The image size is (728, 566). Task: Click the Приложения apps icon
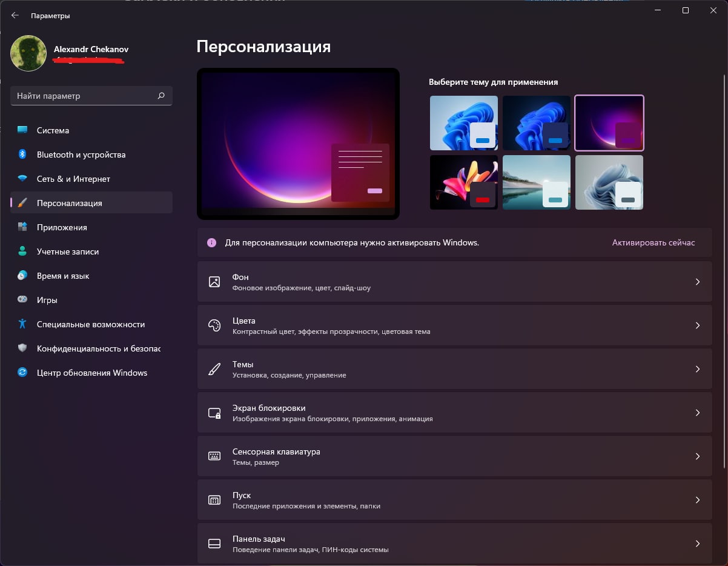click(22, 227)
